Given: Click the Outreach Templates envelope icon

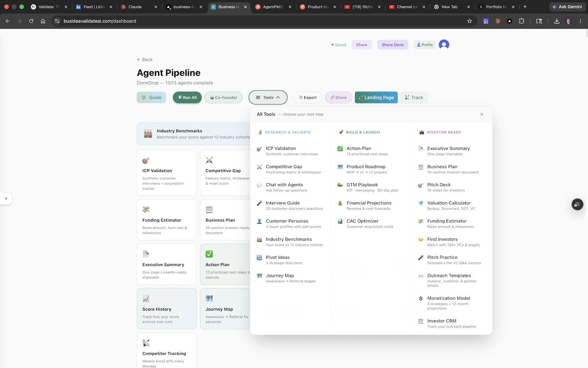Looking at the screenshot, I should [421, 276].
